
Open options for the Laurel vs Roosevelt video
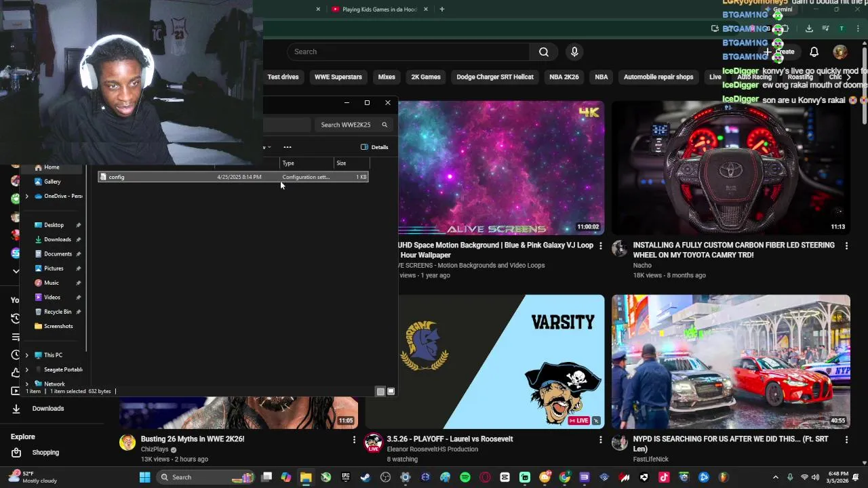600,439
